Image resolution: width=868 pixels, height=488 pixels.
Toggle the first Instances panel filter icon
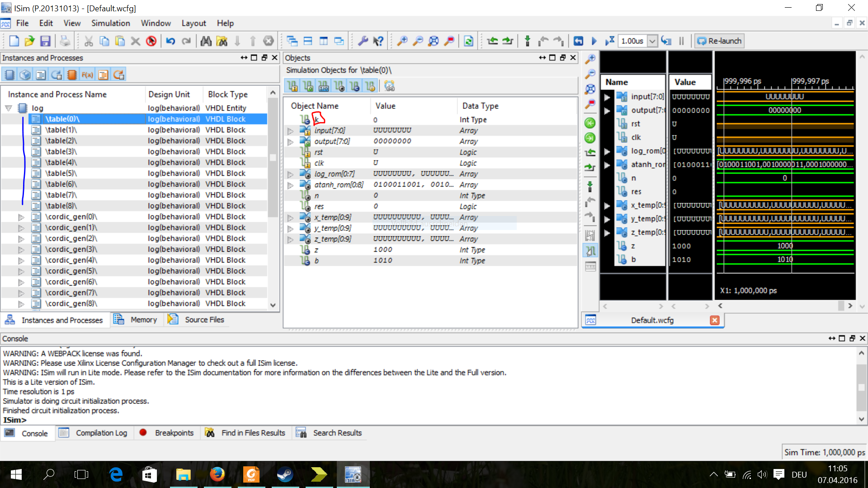(9, 75)
